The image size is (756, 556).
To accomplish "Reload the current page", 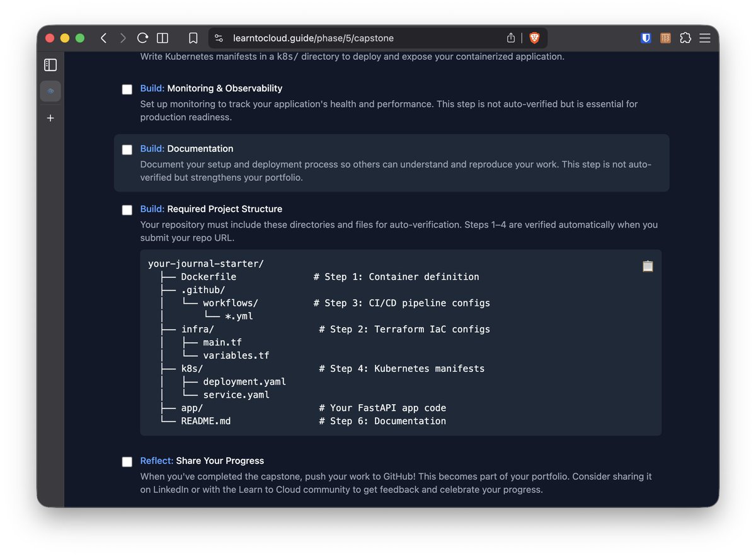I will pos(142,38).
